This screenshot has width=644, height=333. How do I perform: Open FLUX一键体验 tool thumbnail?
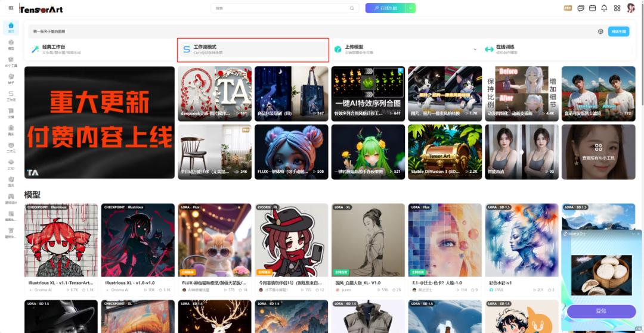[291, 152]
